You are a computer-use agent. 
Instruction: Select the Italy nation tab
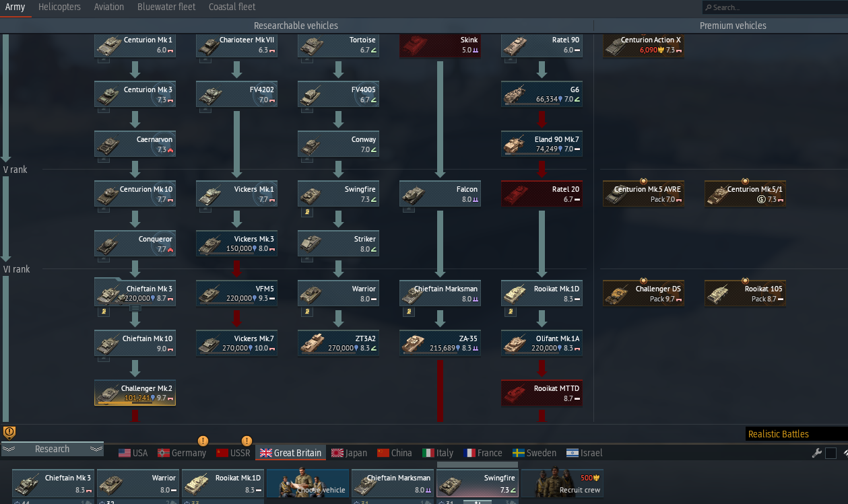pos(438,453)
